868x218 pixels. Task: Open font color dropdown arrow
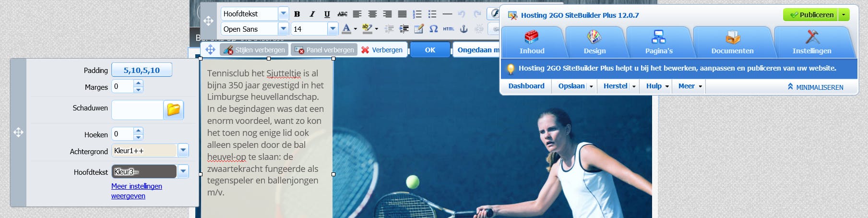(x=355, y=29)
